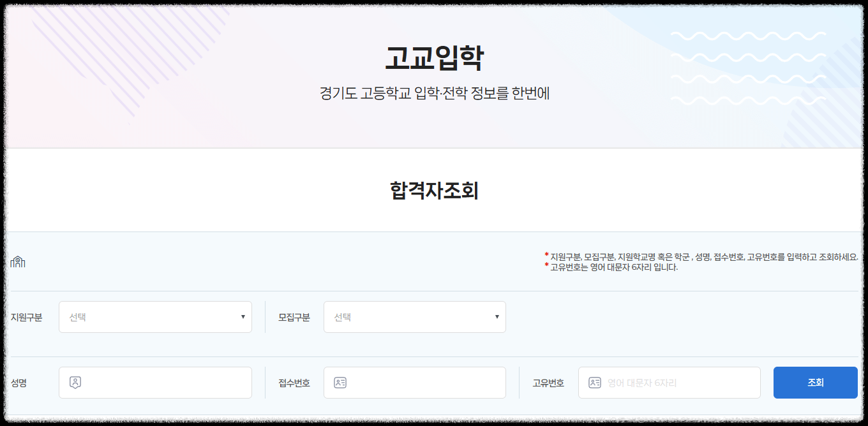Click the dropdown arrow of 지원구분

[x=243, y=316]
